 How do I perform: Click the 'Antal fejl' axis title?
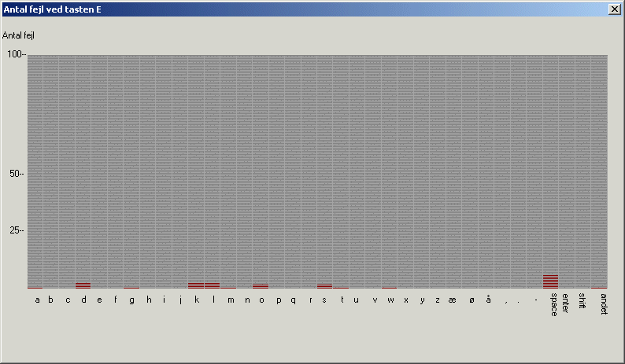pyautogui.click(x=19, y=35)
